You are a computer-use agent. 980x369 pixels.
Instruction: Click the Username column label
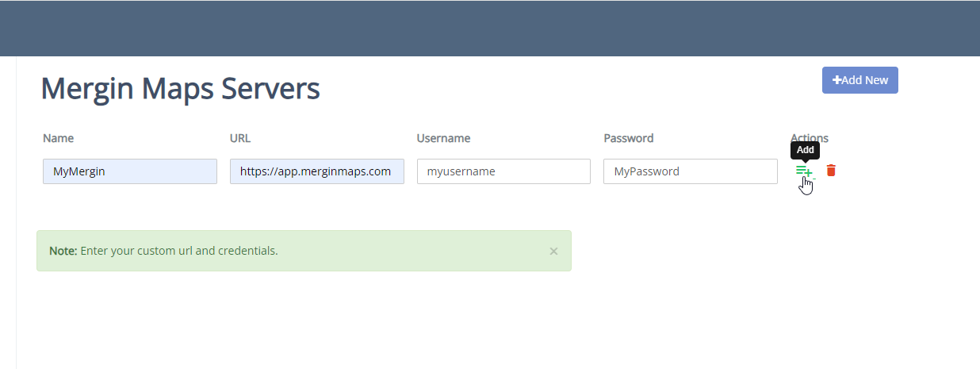coord(443,138)
